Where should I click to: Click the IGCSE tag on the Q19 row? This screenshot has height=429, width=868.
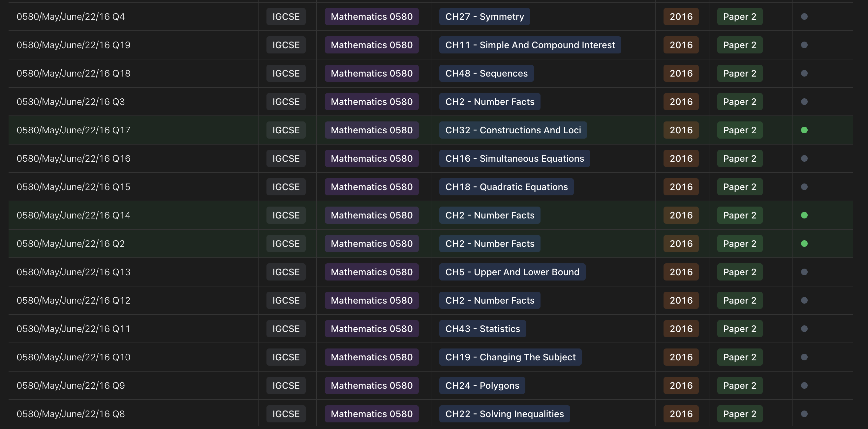coord(285,45)
